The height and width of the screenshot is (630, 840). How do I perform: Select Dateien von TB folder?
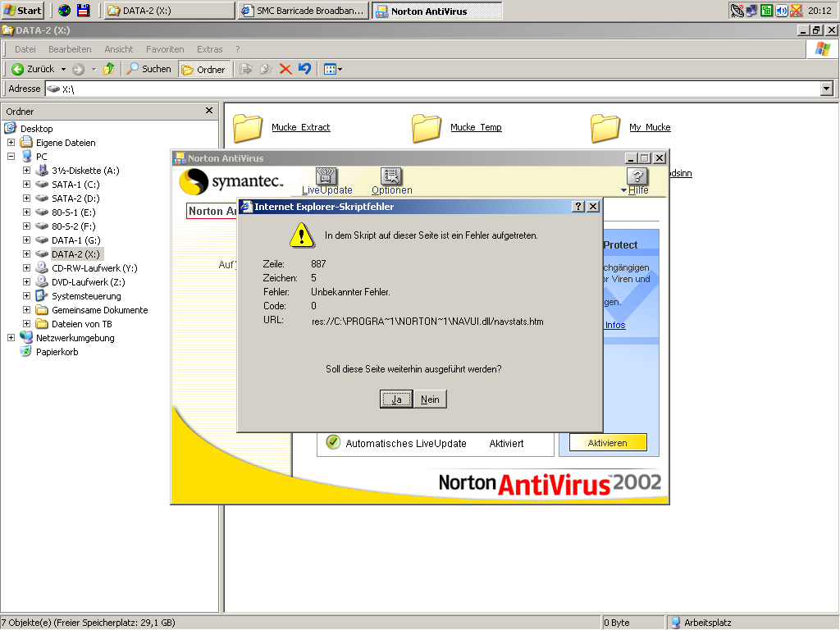(82, 323)
